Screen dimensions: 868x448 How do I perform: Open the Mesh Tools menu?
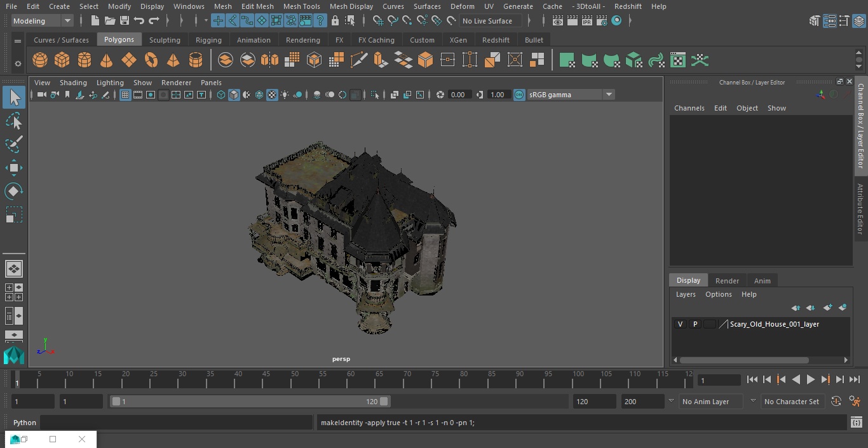[x=301, y=6]
